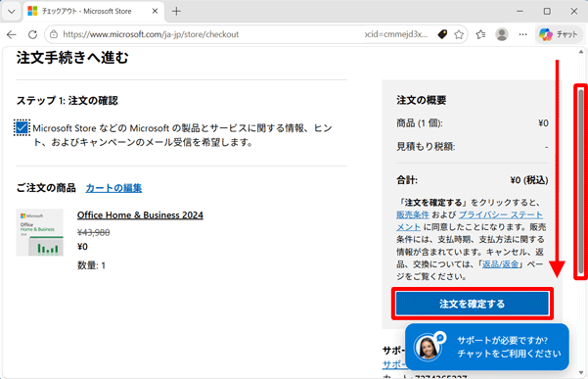Maximize the browser window
Image resolution: width=588 pixels, height=379 pixels.
click(x=547, y=11)
